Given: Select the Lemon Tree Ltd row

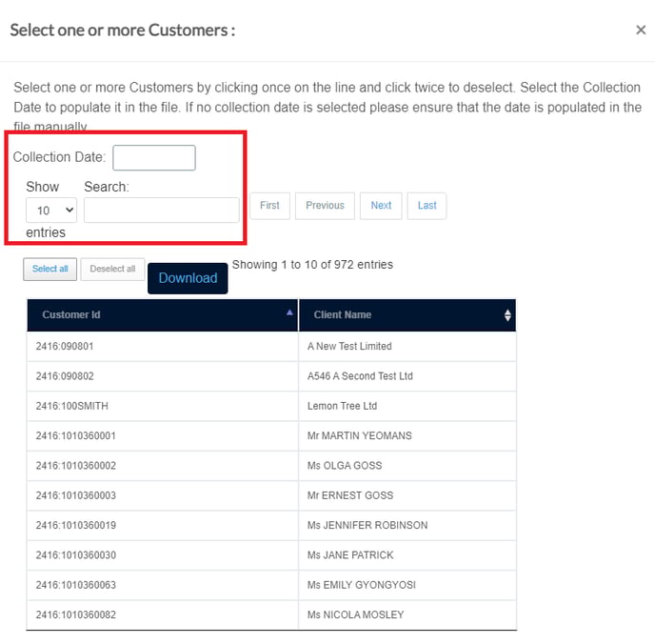Looking at the screenshot, I should click(271, 406).
